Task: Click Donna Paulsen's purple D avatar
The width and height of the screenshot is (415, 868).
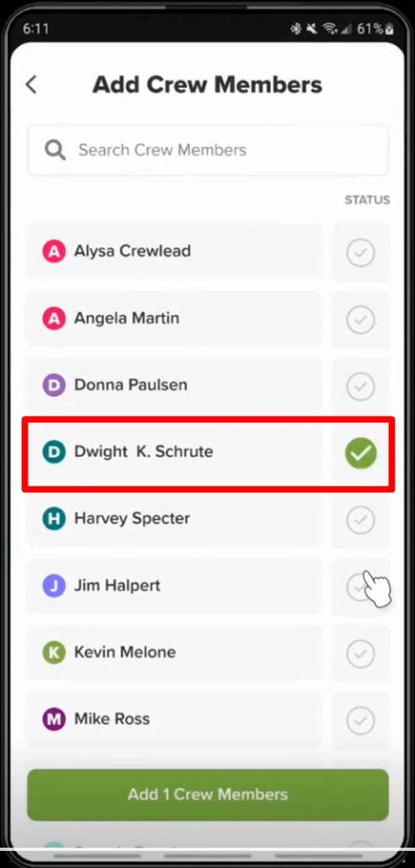Action: click(54, 386)
